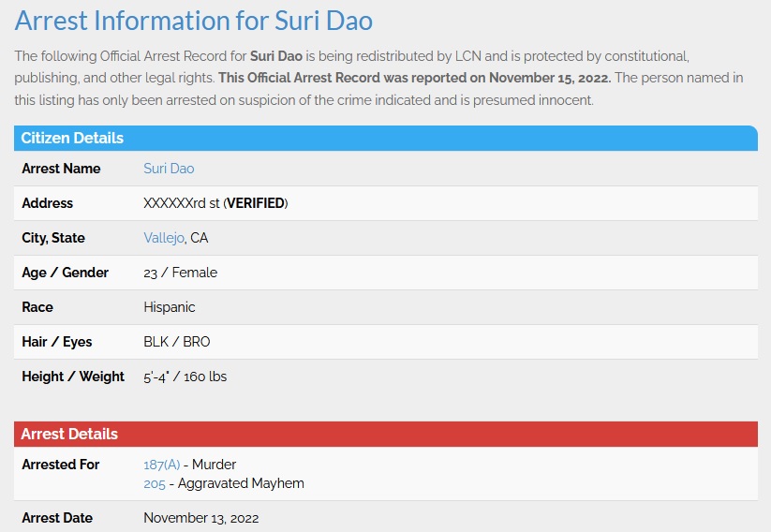Select the Citizen Details header bar
This screenshot has width=771, height=532.
tap(386, 139)
